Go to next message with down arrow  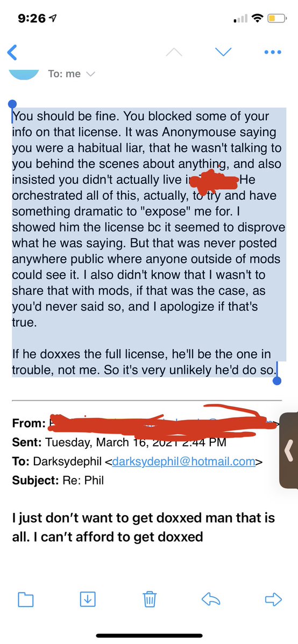tap(224, 52)
